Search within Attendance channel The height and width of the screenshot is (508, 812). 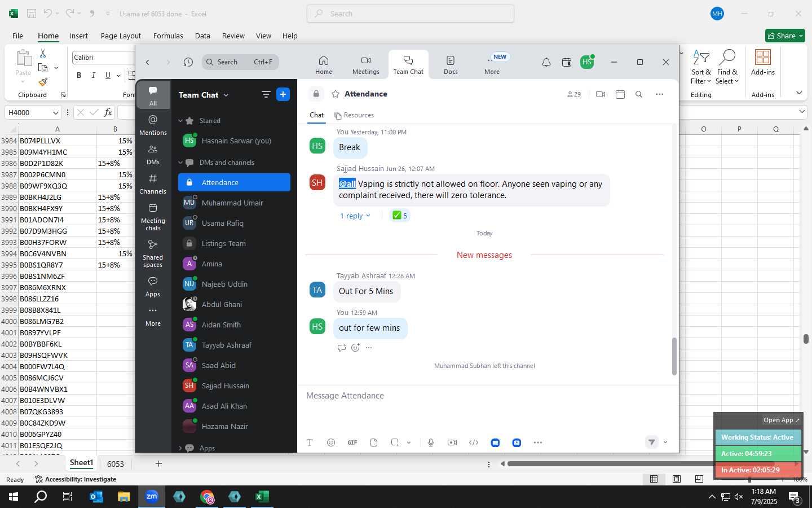click(639, 94)
